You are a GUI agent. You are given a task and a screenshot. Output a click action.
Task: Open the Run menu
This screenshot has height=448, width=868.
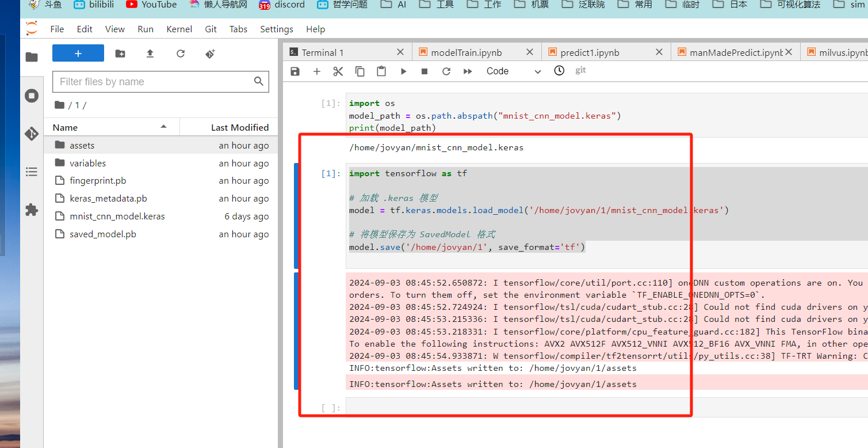(x=146, y=29)
